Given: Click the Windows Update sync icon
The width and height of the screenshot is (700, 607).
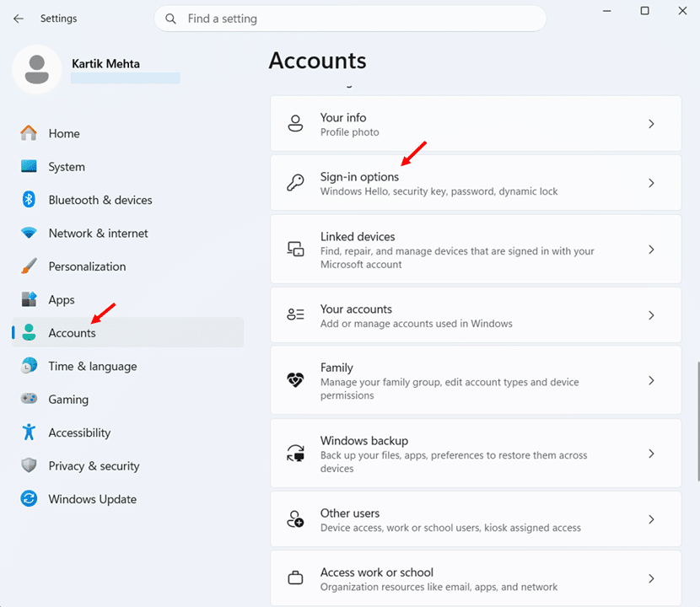Looking at the screenshot, I should pos(29,498).
